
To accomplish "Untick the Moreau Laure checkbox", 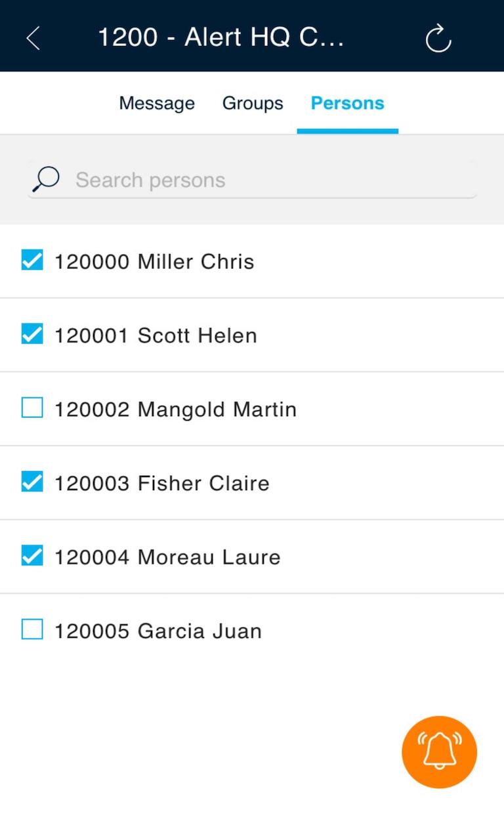I will 32,556.
